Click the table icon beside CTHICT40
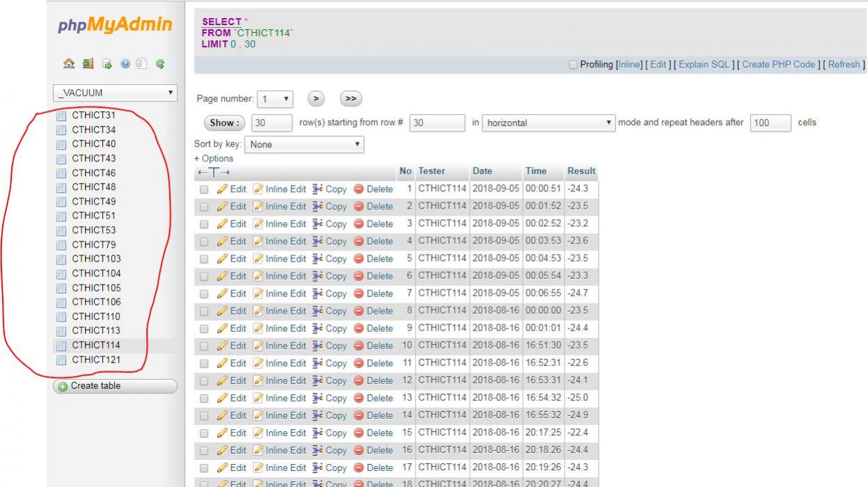 pos(61,144)
